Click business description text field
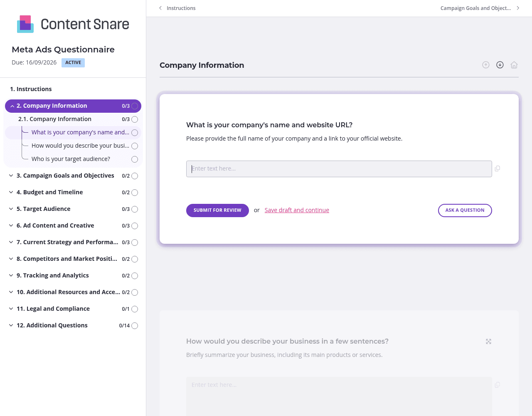This screenshot has height=416, width=532. point(339,396)
